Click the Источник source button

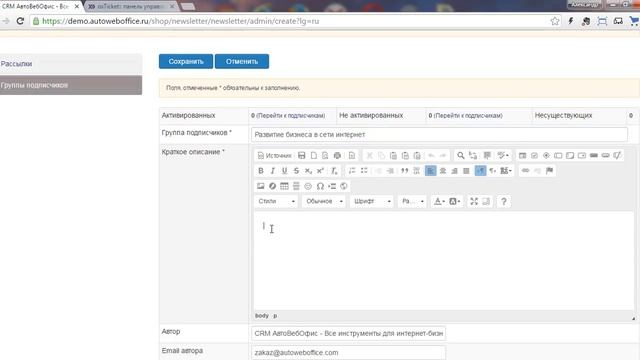click(274, 156)
